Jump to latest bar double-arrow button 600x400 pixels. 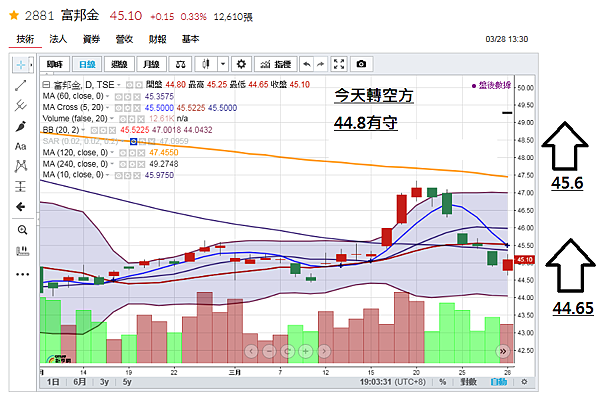pos(503,351)
